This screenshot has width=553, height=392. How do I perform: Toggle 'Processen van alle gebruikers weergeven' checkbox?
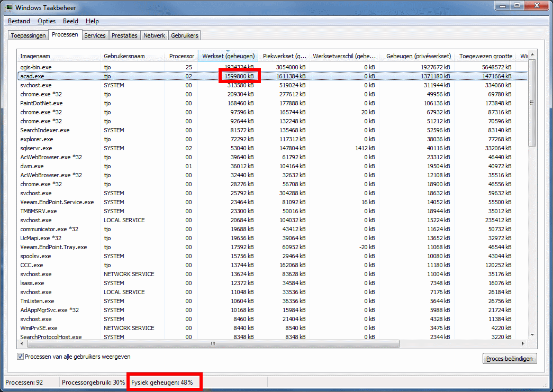[x=20, y=357]
